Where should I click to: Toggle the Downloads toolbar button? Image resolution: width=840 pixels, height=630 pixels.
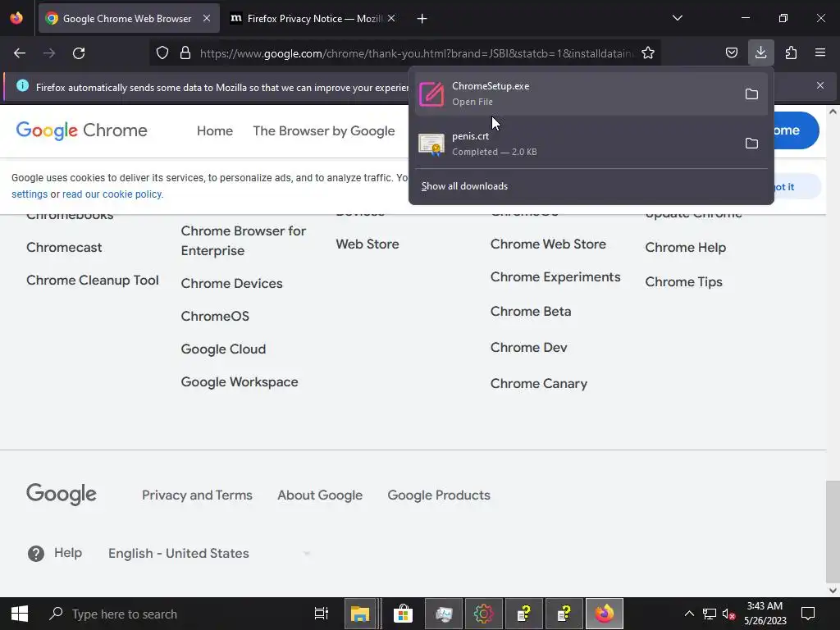[760, 52]
